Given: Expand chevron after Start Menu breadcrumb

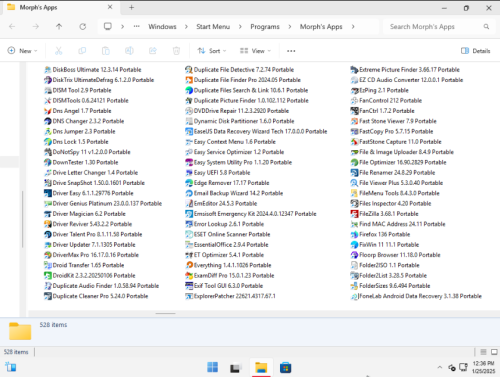Looking at the screenshot, I should coord(240,27).
